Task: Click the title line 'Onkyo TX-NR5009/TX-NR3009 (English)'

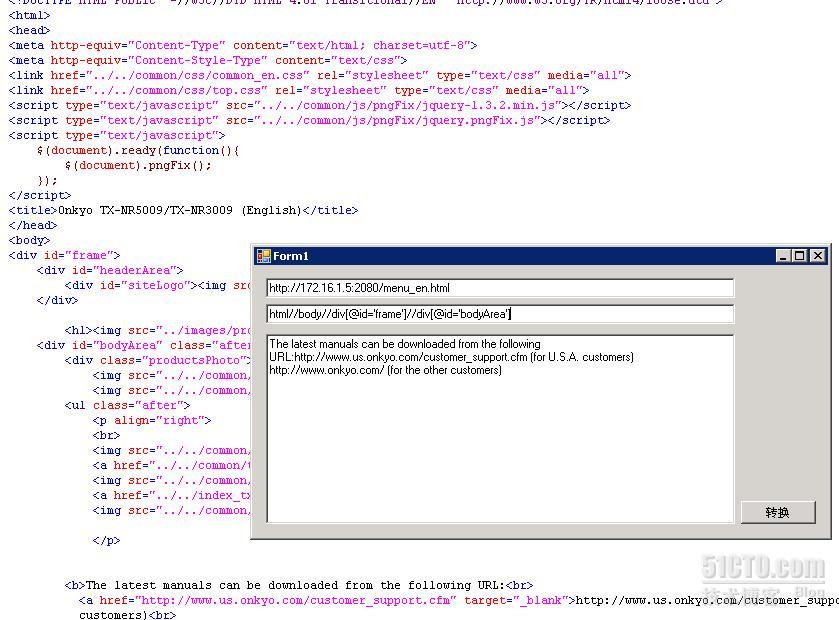Action: pyautogui.click(x=184, y=210)
